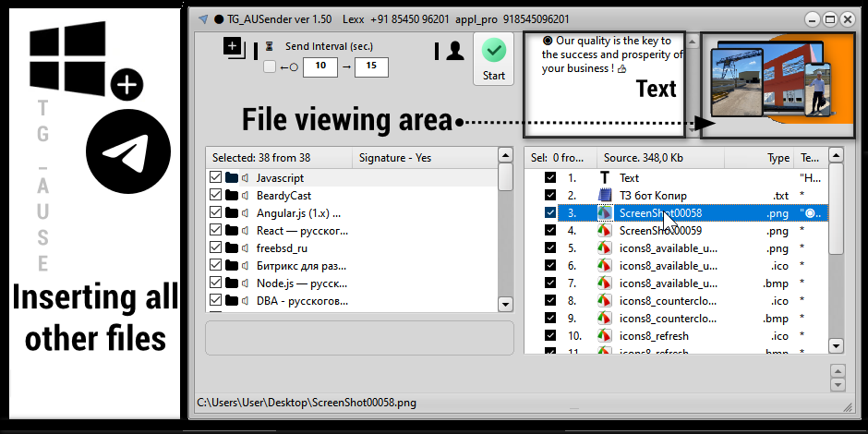
Task: Click the speaker icon next to DBA
Action: tap(246, 301)
